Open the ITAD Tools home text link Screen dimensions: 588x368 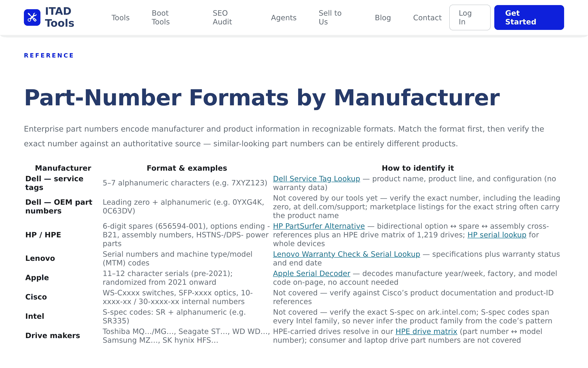pos(59,17)
